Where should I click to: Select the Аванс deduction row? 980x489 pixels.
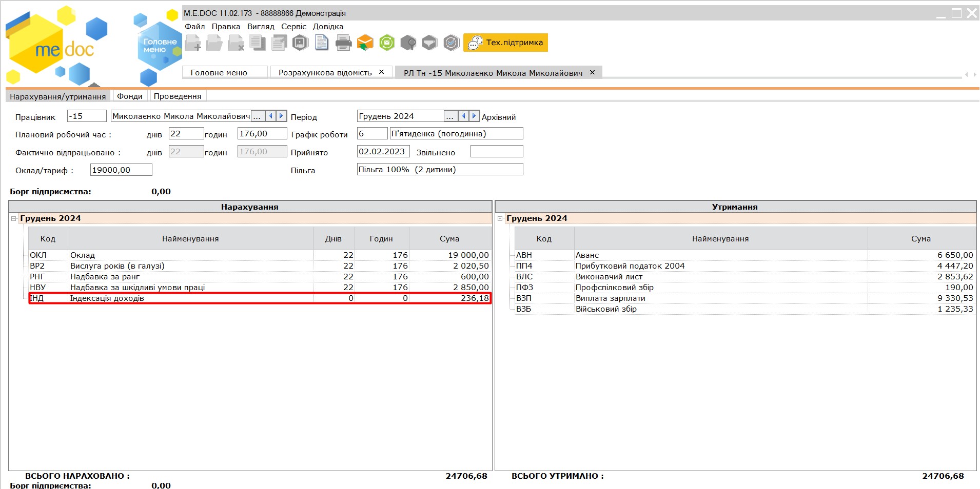tap(746, 255)
